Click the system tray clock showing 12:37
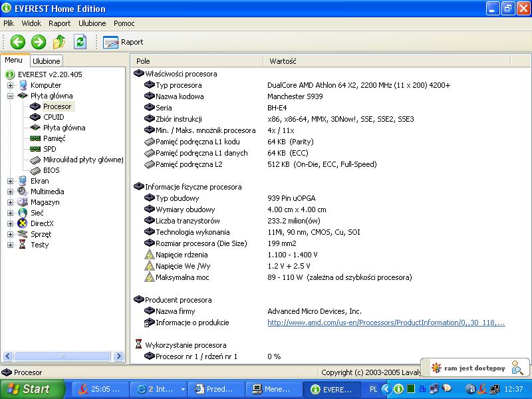Viewport: 532px width, 399px height. [x=513, y=389]
